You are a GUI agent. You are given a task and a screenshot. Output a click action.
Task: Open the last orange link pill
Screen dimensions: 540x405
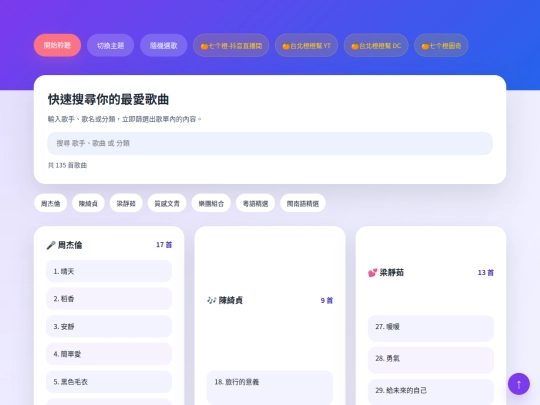441,45
